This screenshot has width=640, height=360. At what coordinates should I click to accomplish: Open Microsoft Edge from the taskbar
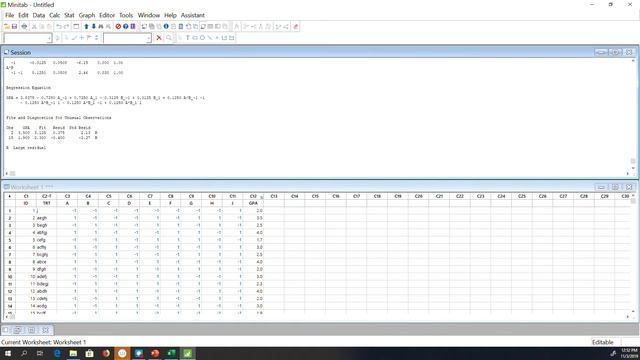[57, 353]
